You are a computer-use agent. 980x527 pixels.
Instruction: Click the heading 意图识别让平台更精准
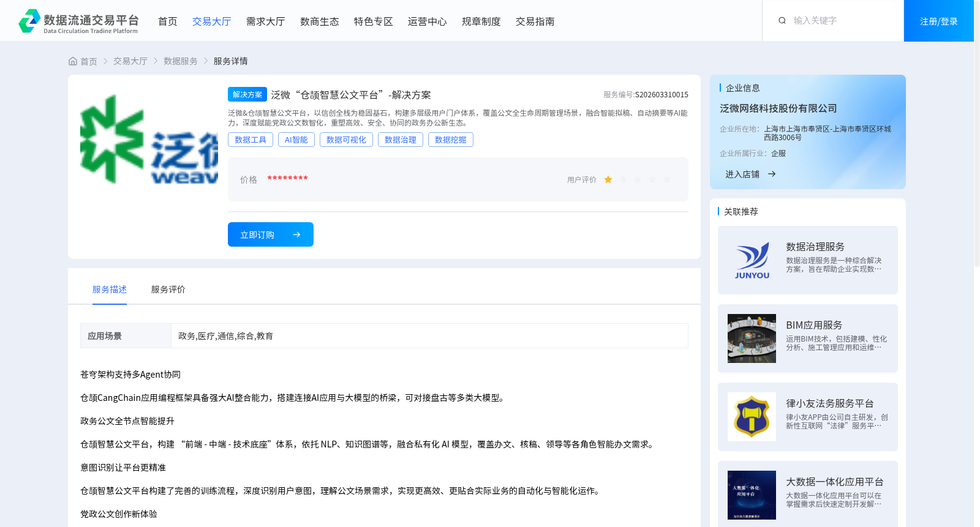[123, 468]
